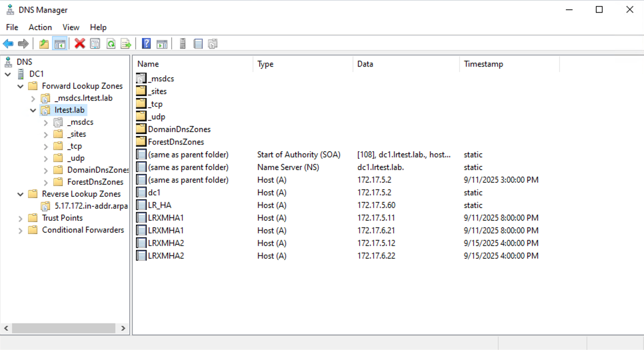Sort records by the Timestamp column header
Screen dimensions: 644x350
pyautogui.click(x=509, y=64)
